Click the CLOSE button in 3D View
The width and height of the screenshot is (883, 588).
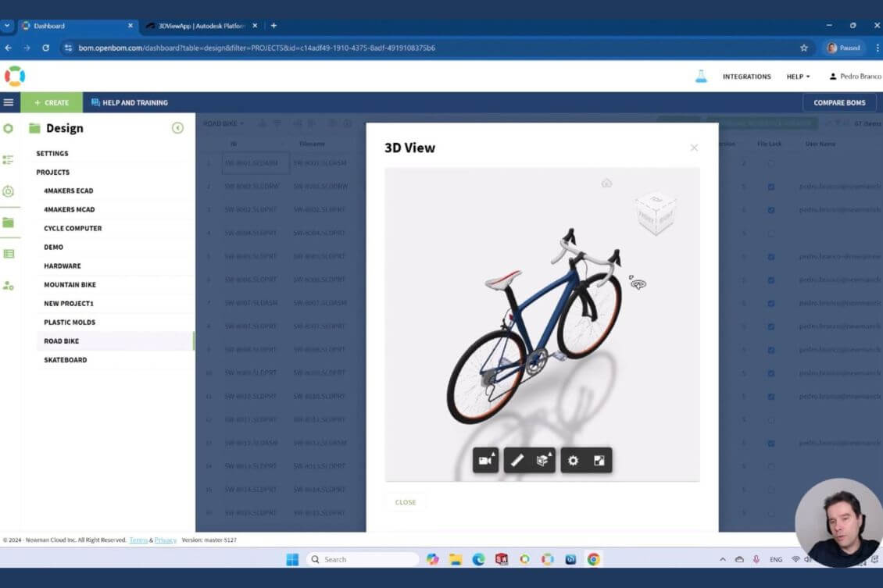pyautogui.click(x=406, y=502)
